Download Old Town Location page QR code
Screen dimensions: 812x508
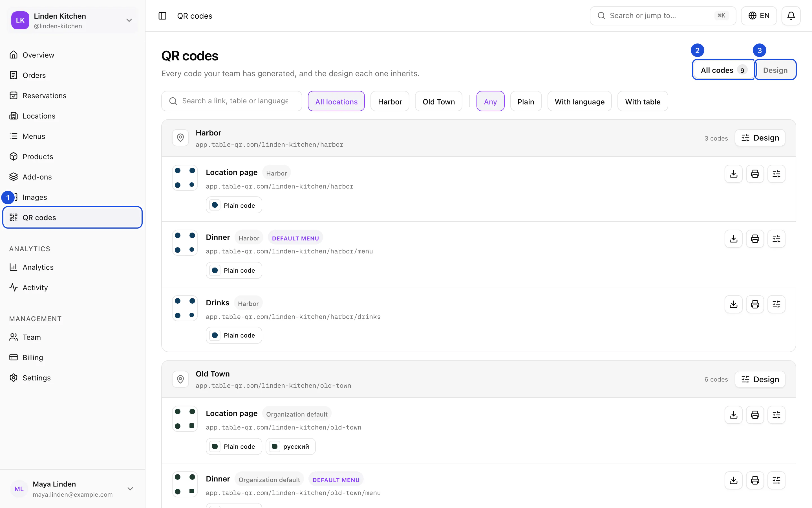click(x=734, y=415)
